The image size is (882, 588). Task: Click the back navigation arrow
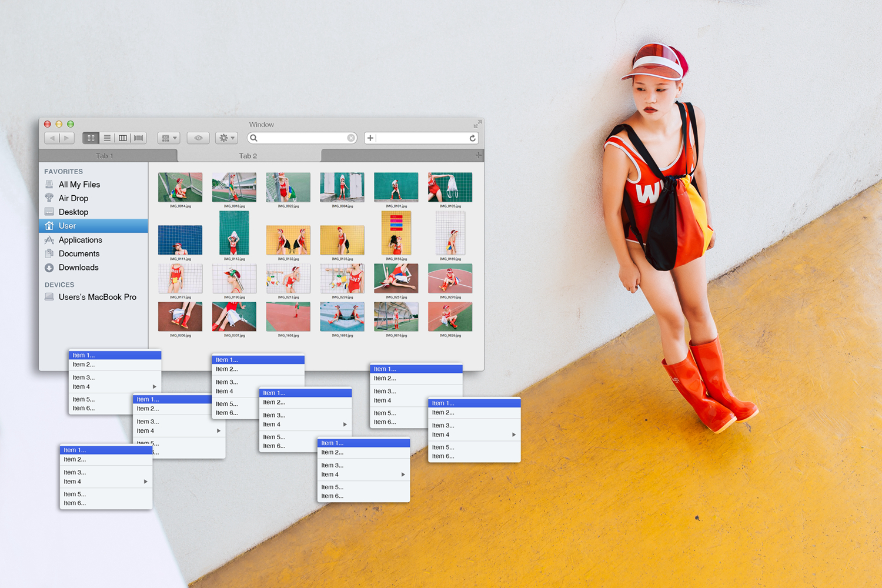tap(52, 138)
